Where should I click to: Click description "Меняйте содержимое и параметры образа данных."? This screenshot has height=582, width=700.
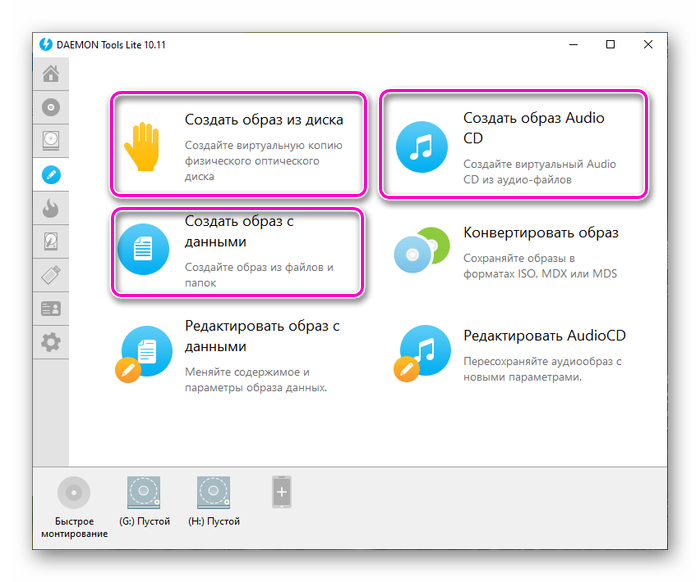256,380
